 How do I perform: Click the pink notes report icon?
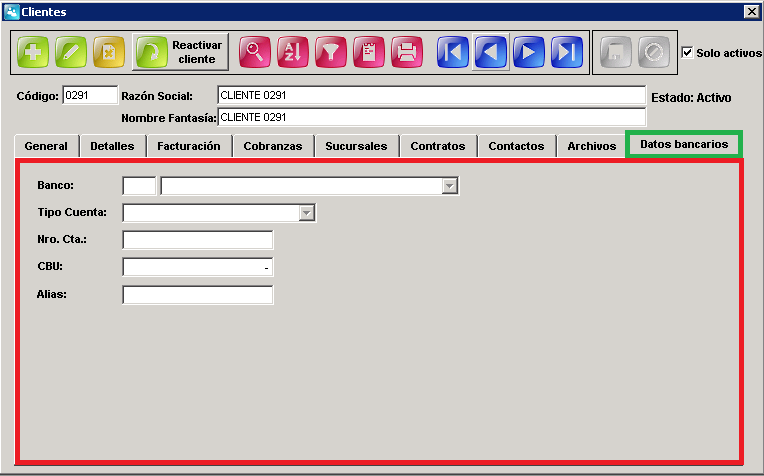coord(368,52)
